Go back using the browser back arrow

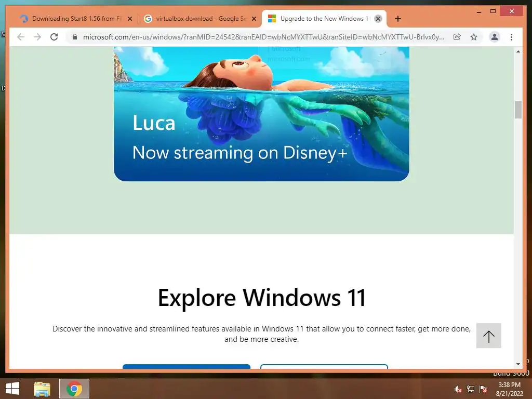click(21, 37)
